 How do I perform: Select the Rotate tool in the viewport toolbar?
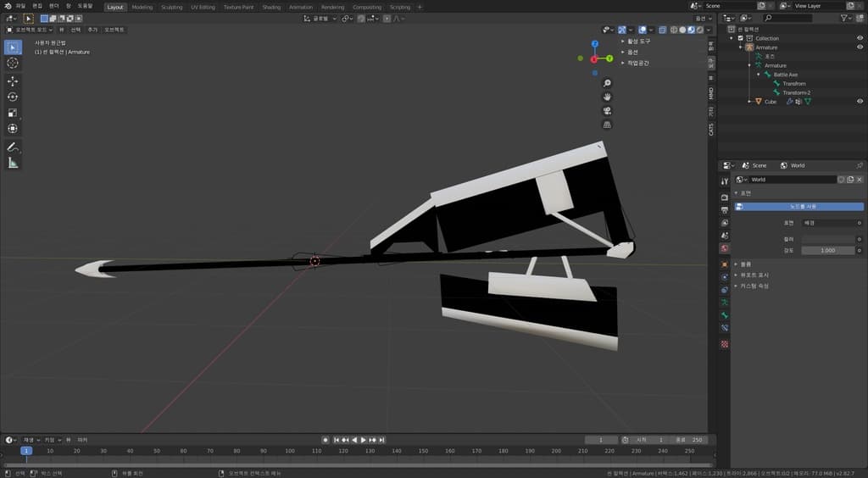coord(13,97)
